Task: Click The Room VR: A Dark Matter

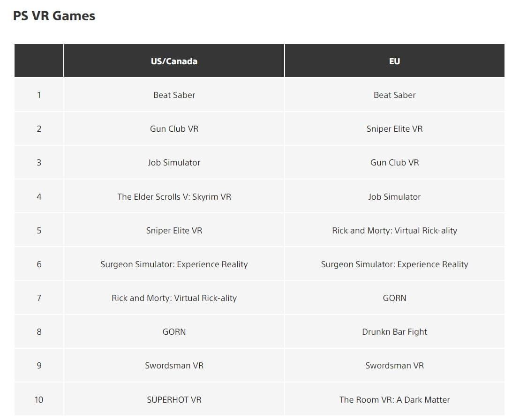Action: point(394,400)
